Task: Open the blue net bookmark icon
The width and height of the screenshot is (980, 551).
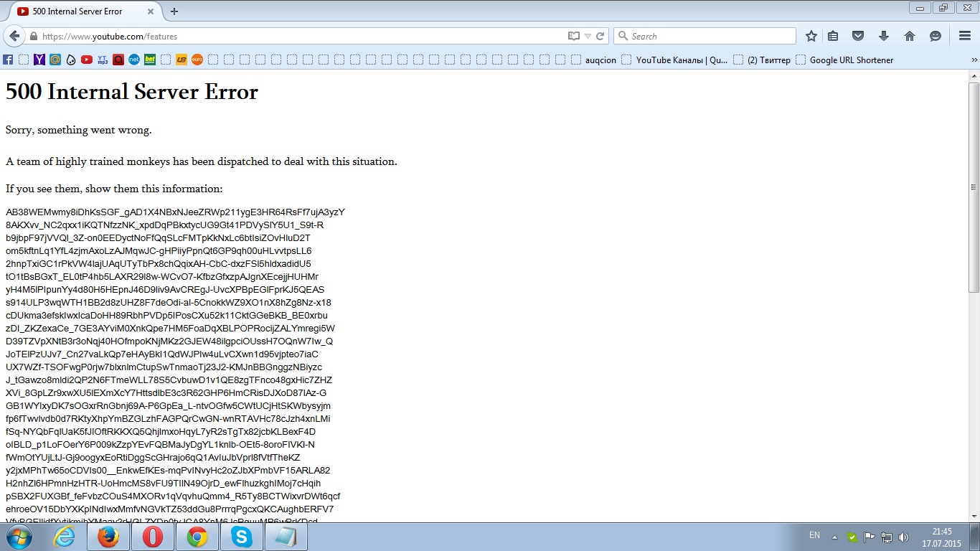Action: pyautogui.click(x=134, y=60)
